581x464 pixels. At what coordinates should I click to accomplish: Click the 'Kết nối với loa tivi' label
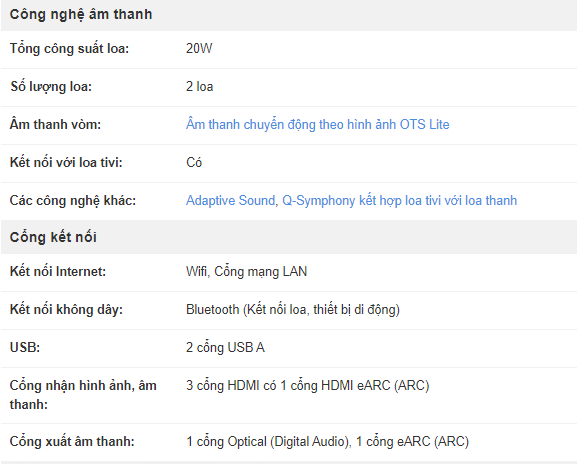(x=66, y=163)
